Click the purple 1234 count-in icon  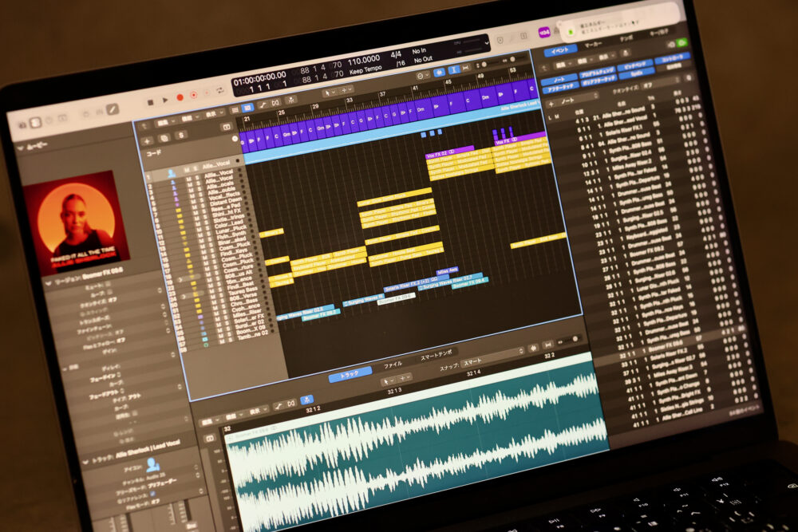(544, 33)
